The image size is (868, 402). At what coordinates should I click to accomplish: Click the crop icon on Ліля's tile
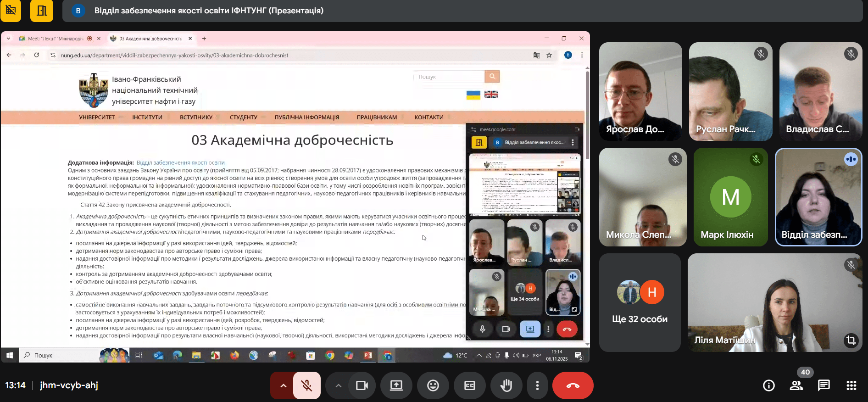[851, 340]
